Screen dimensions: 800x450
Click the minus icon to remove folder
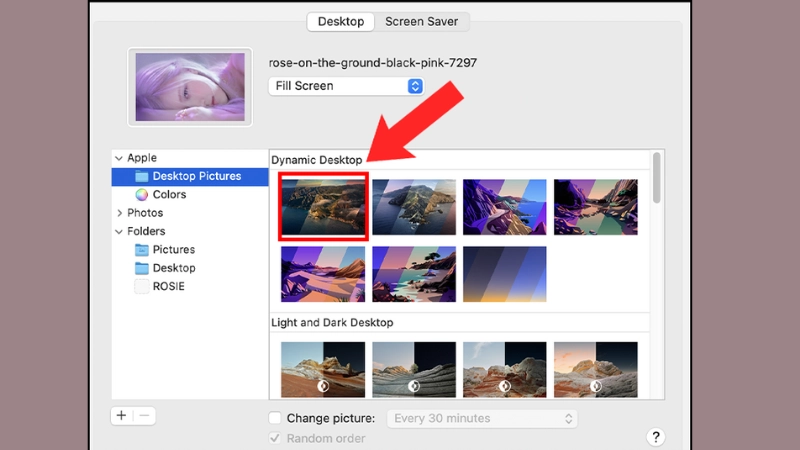coord(144,416)
